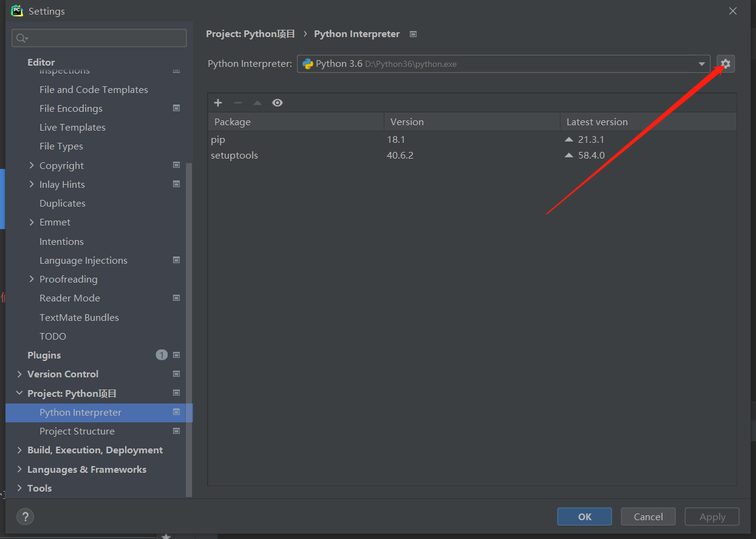Toggle show early releases eye icon
Viewport: 756px width, 539px height.
(x=278, y=103)
